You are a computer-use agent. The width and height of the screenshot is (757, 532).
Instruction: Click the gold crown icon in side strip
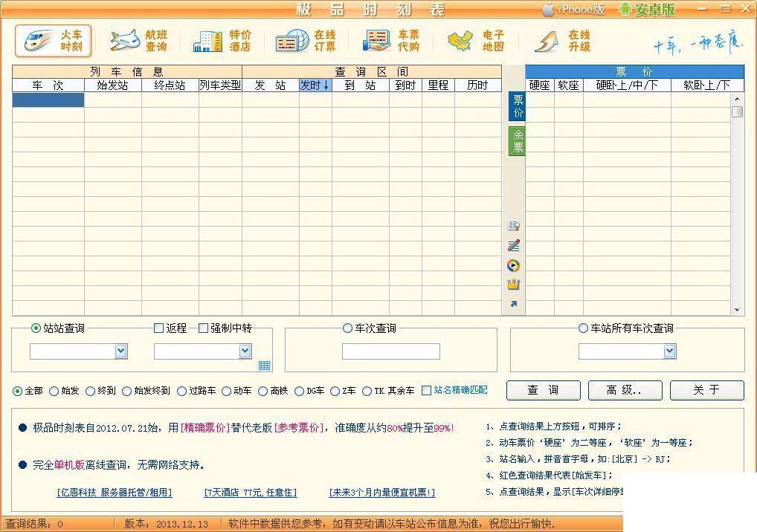click(x=514, y=285)
